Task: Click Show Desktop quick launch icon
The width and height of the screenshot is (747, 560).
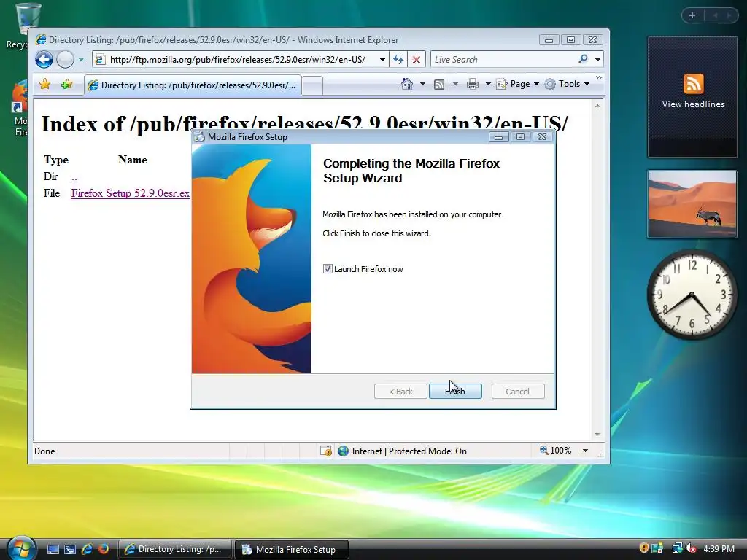Action: [x=53, y=550]
